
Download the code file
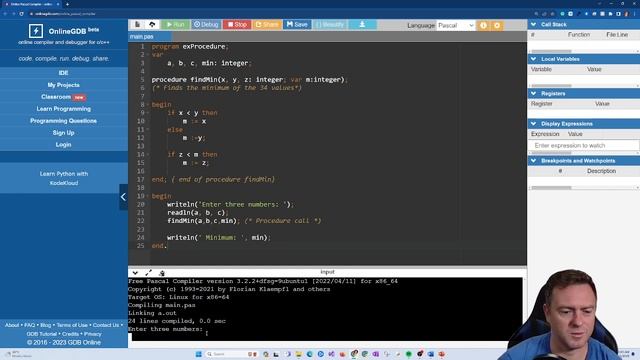(362, 24)
